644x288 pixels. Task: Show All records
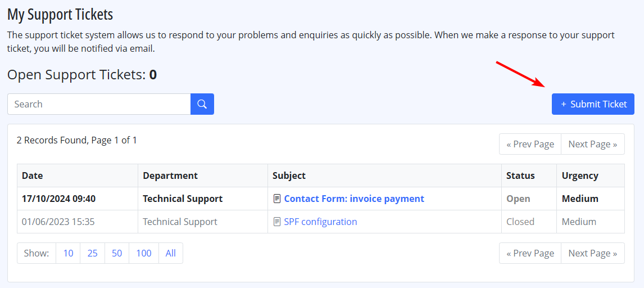coord(170,253)
